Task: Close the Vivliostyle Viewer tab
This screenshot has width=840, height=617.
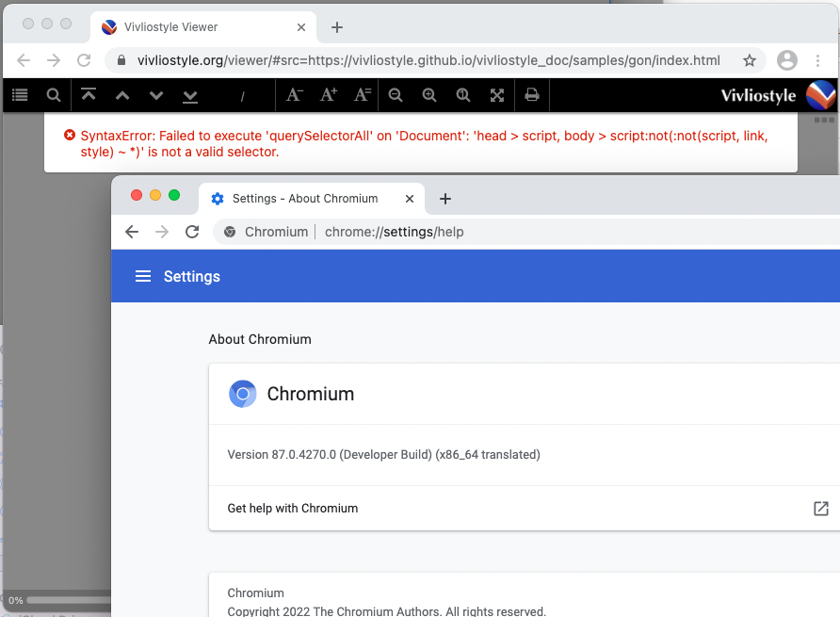Action: pyautogui.click(x=301, y=27)
